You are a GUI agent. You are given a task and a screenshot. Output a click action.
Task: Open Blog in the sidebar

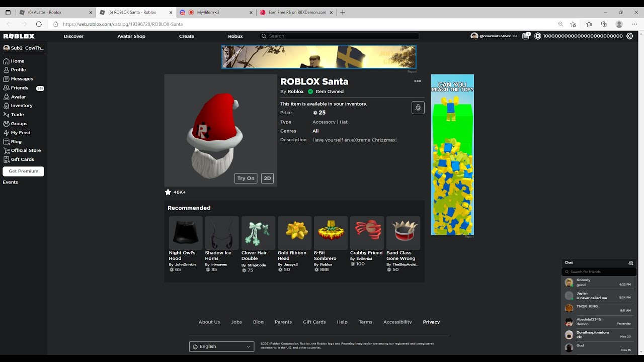[13, 142]
